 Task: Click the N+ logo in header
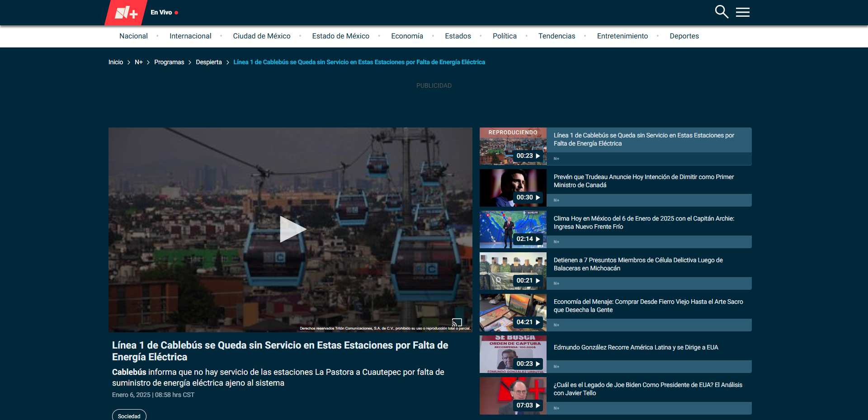click(126, 13)
